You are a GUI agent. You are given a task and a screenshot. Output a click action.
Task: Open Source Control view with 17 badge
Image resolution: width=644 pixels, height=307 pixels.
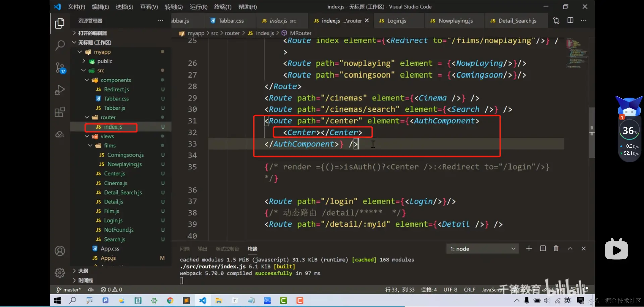tap(60, 68)
